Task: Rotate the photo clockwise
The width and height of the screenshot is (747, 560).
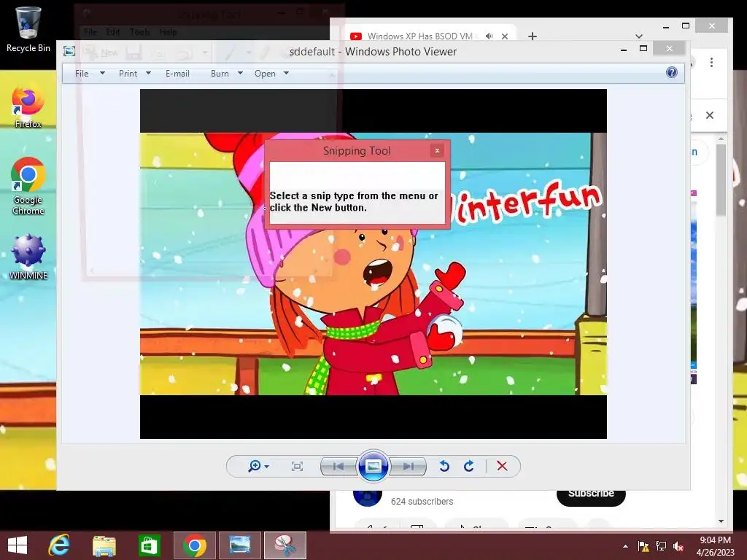Action: tap(469, 466)
